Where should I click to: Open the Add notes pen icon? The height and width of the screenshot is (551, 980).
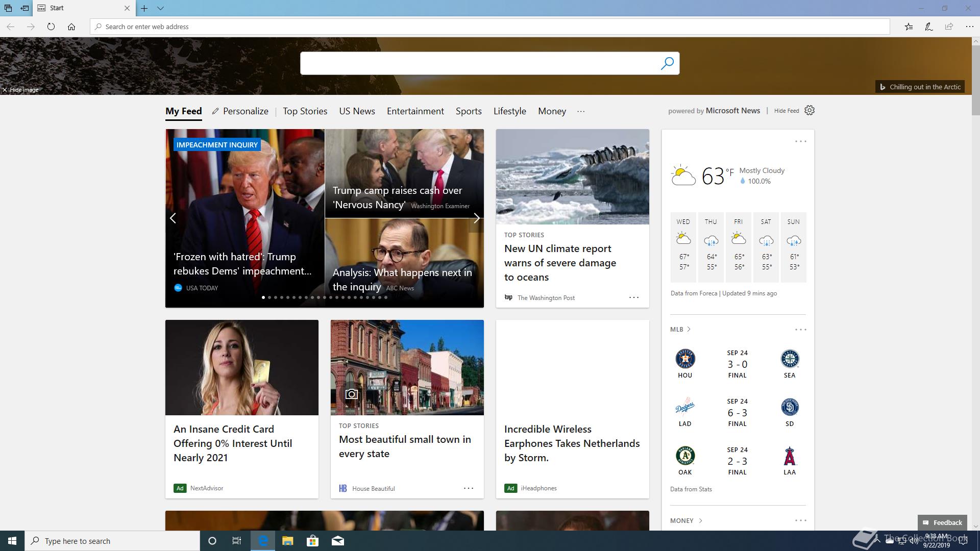tap(929, 27)
